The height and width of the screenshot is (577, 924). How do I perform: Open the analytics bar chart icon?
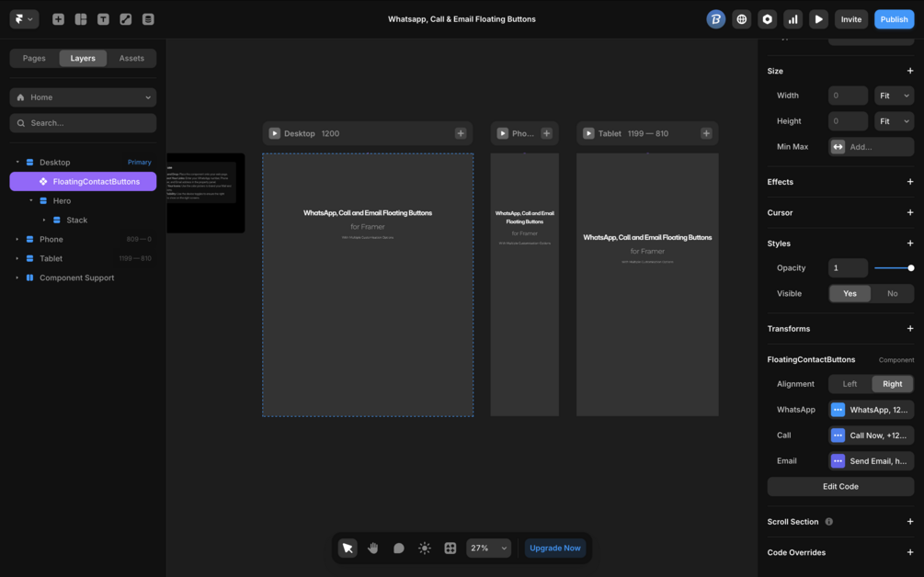793,19
